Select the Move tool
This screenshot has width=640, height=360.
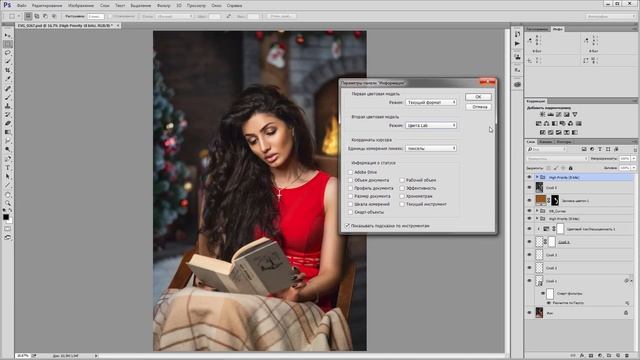(8, 36)
